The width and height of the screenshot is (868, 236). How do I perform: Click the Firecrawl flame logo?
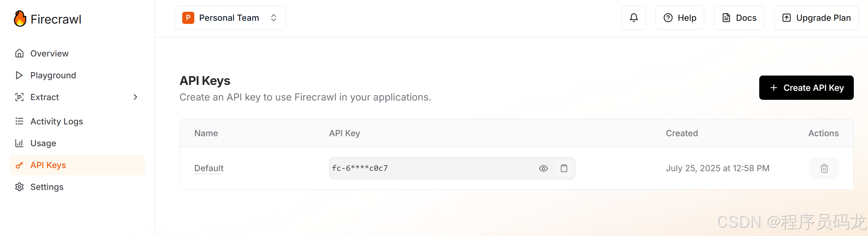pyautogui.click(x=20, y=19)
